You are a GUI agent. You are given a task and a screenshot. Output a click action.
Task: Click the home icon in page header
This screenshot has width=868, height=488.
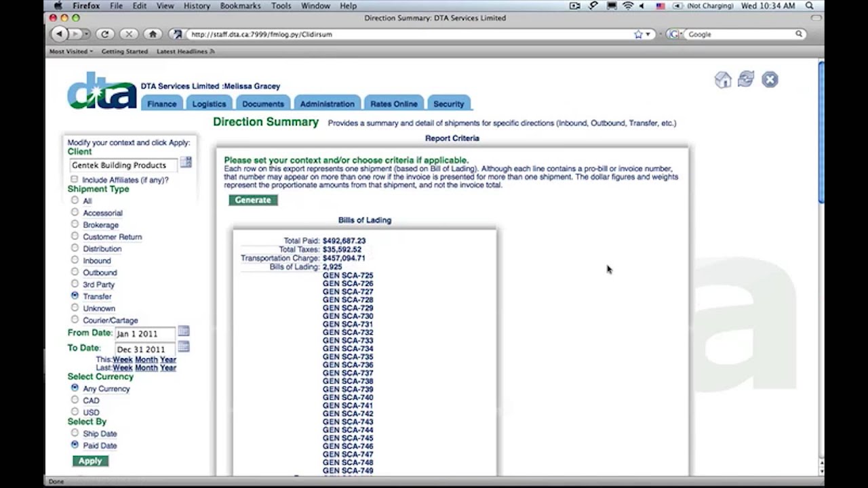click(x=723, y=80)
